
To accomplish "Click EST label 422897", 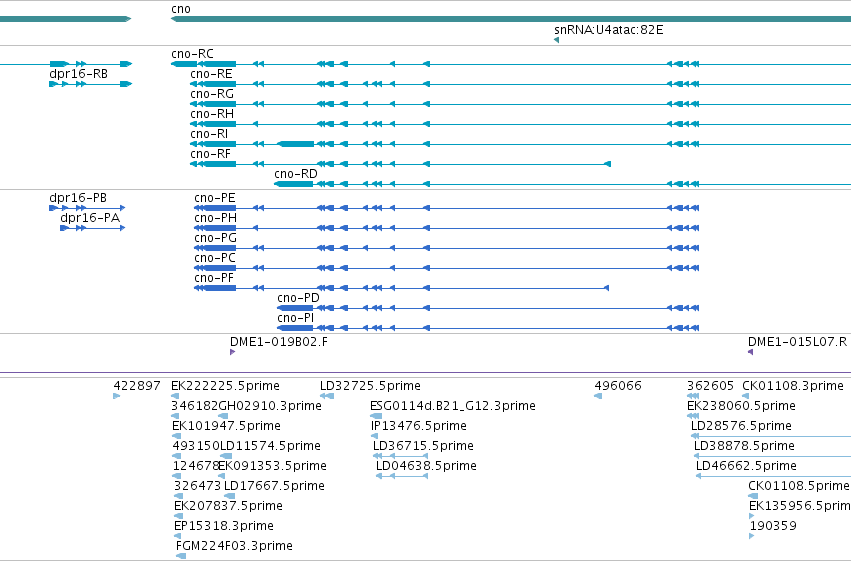I will pyautogui.click(x=137, y=386).
